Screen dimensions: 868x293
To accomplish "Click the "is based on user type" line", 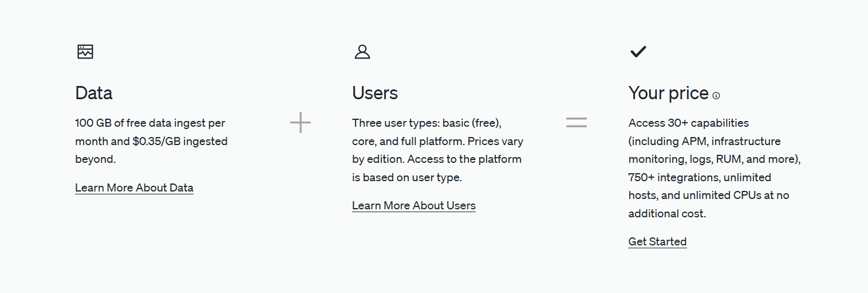I will tap(407, 177).
